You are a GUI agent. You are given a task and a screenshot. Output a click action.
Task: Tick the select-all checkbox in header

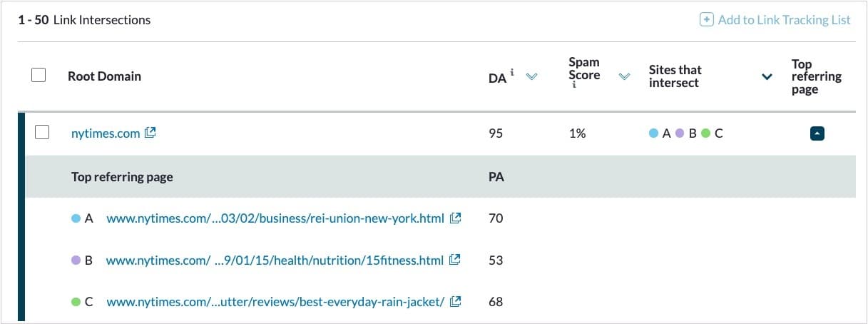pyautogui.click(x=39, y=76)
